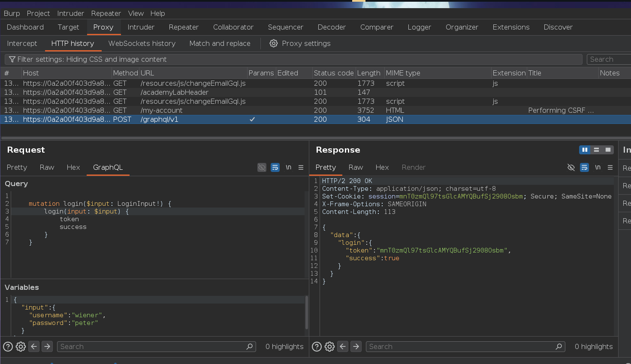Open the Burp menu
The height and width of the screenshot is (364, 631).
[x=12, y=13]
